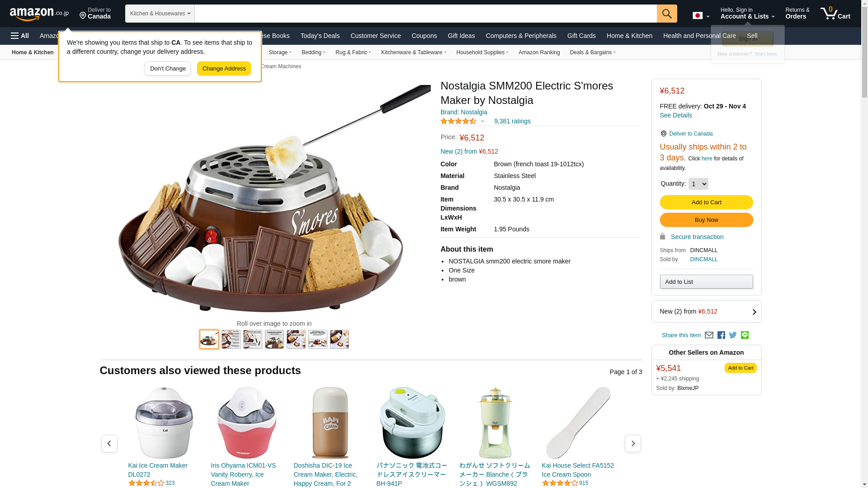Open the shopping cart icon

tap(835, 14)
